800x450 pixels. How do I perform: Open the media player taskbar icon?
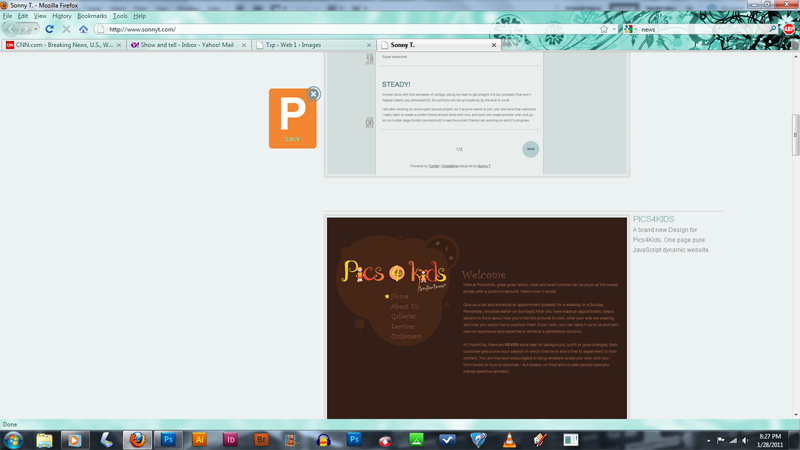[x=74, y=440]
